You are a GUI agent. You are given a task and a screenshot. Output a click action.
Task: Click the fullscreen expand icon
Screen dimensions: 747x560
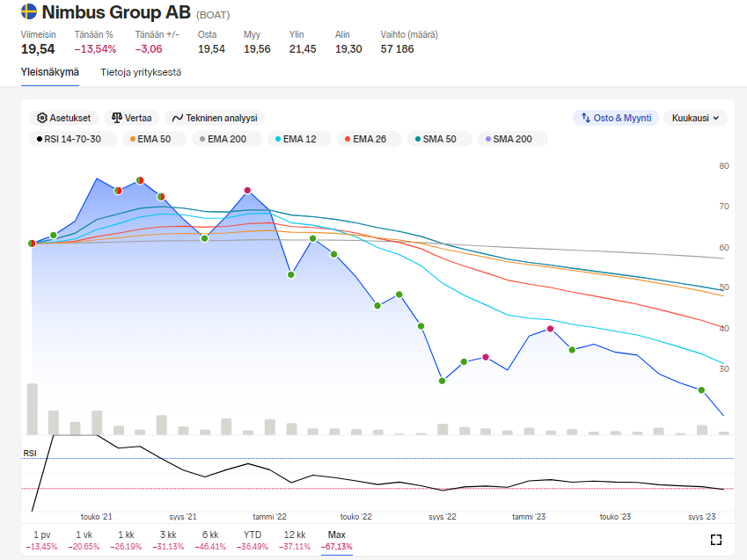(x=715, y=540)
